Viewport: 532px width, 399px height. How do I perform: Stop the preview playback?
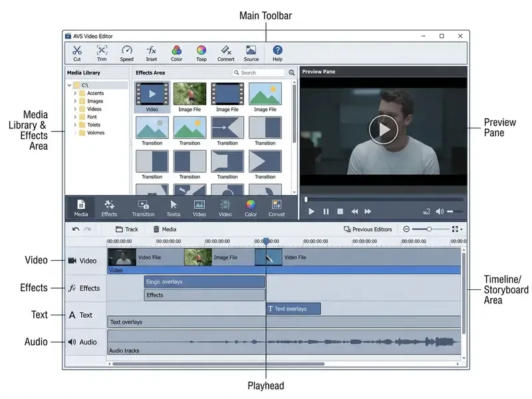[340, 211]
